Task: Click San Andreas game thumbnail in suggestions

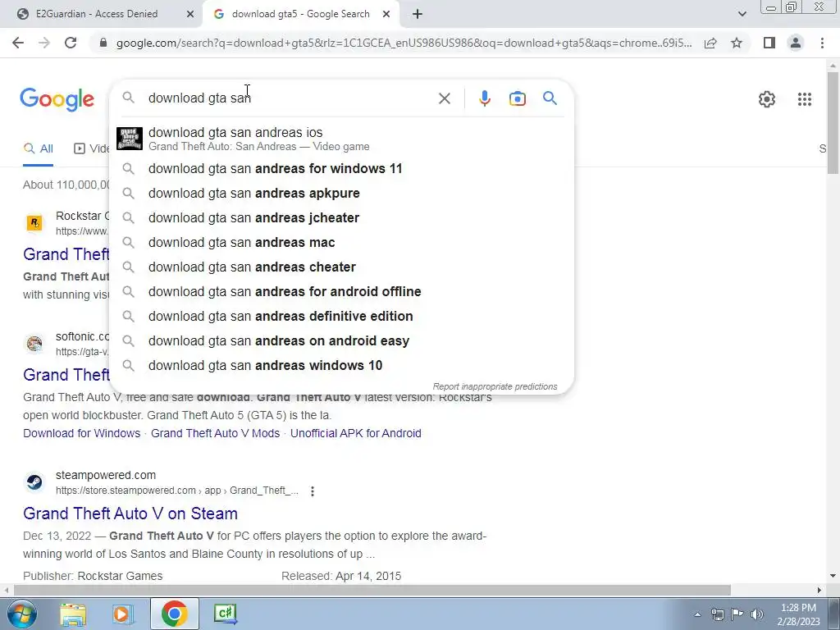Action: pos(130,139)
